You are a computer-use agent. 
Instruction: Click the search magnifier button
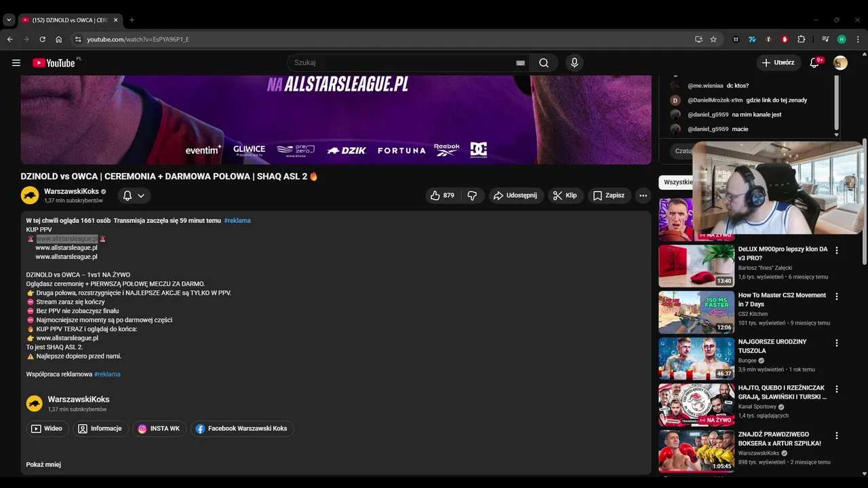click(544, 63)
